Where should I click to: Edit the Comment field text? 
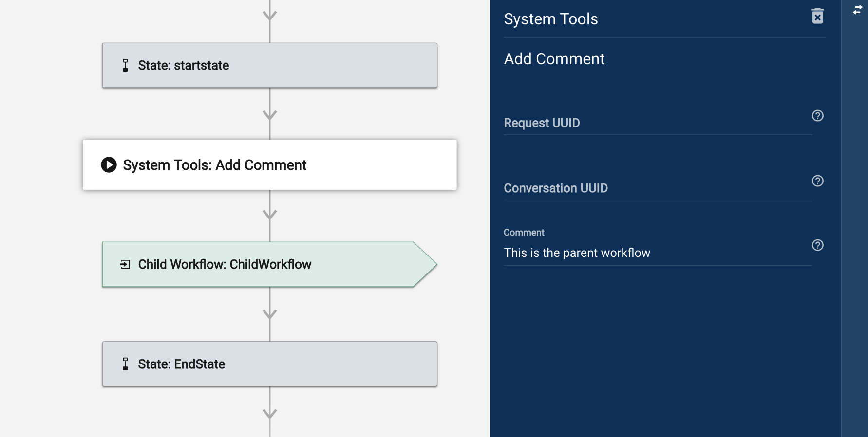tap(658, 253)
